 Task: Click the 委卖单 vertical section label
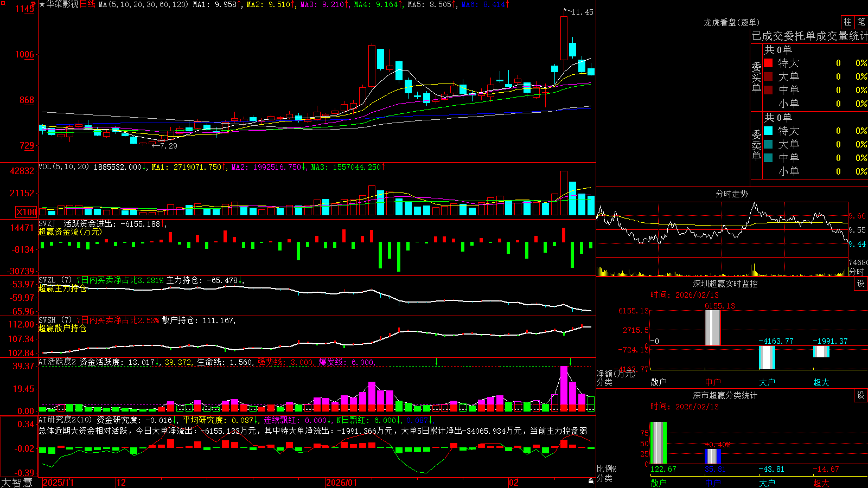click(757, 145)
